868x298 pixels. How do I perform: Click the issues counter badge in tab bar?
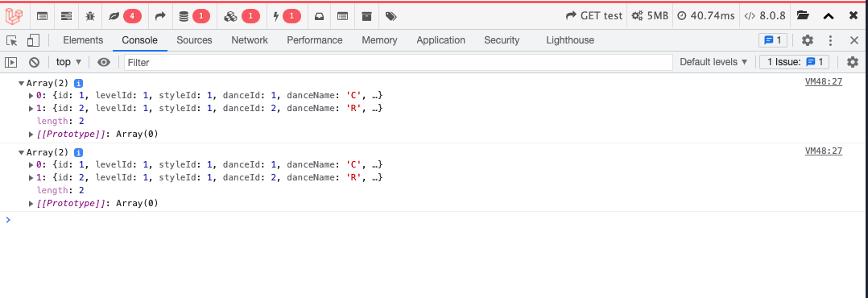coord(773,40)
